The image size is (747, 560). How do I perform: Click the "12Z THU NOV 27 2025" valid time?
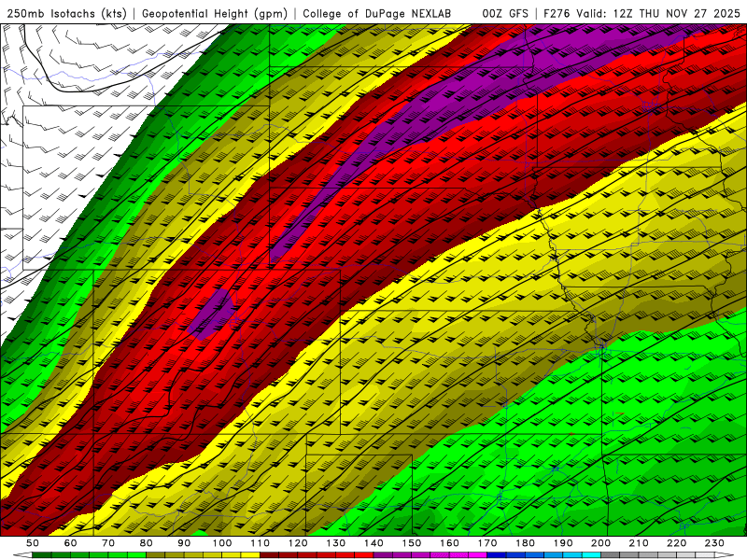click(676, 14)
